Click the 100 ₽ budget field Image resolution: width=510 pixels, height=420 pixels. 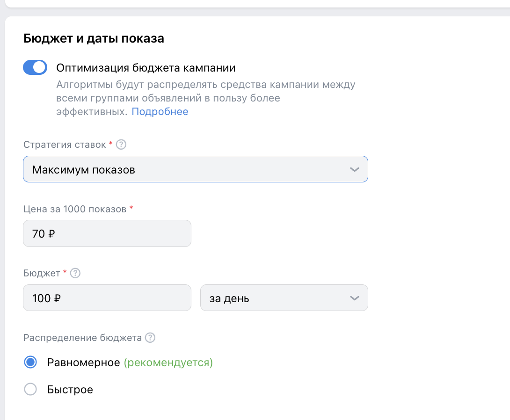(x=107, y=298)
